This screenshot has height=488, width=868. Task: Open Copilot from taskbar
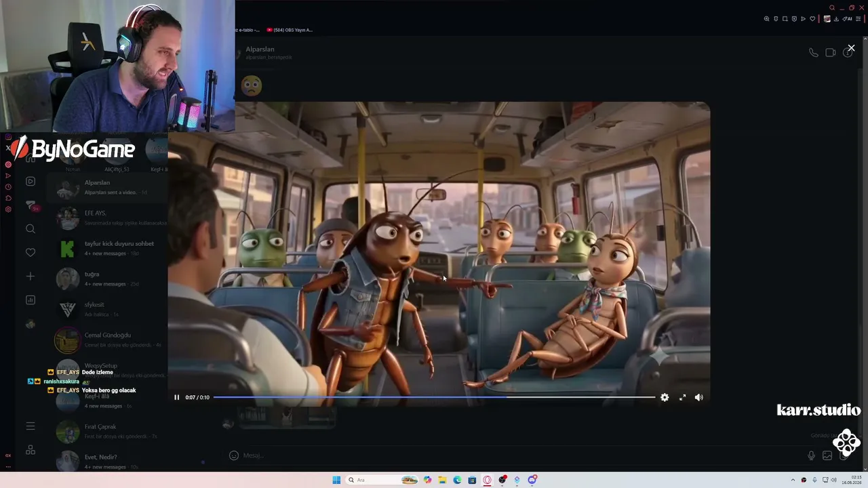[x=427, y=480]
